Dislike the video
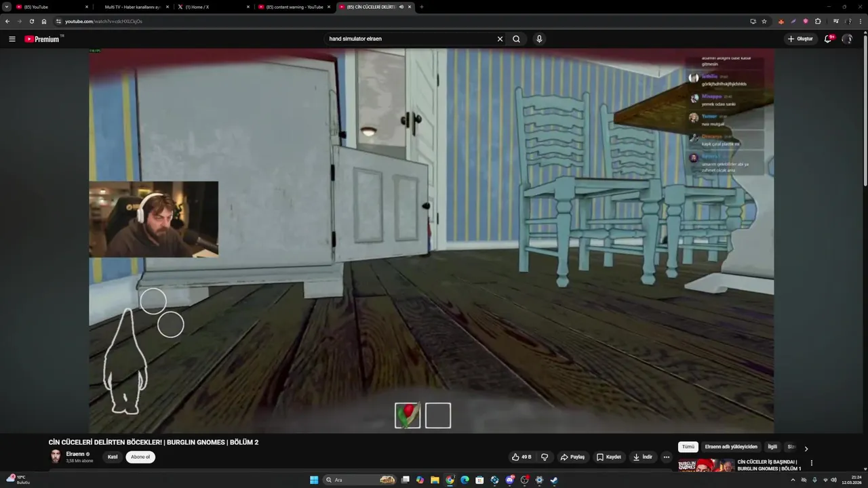Viewport: 868px width, 488px height. coord(545,457)
